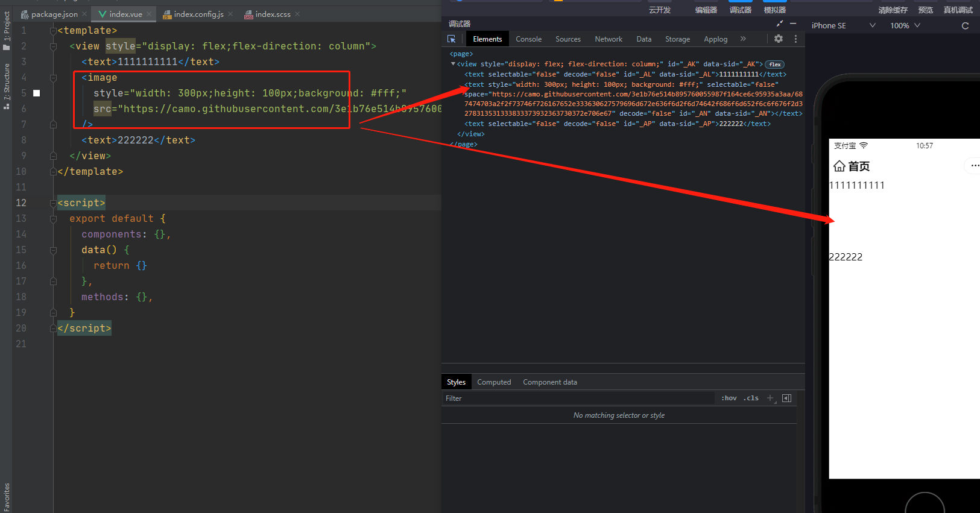Screen dimensions: 980x513
Task: Collapse the image tag fold on line 4
Action: tap(53, 77)
